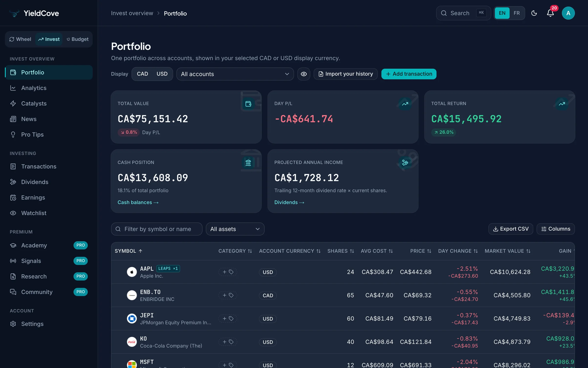Add tag to the JEPI row

pyautogui.click(x=228, y=318)
